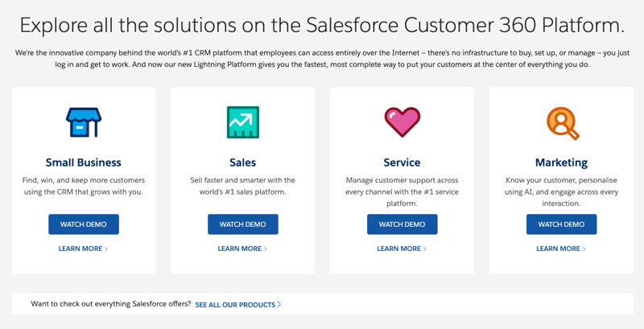Click the Marketing magnifier person icon
The height and width of the screenshot is (329, 644).
561,122
